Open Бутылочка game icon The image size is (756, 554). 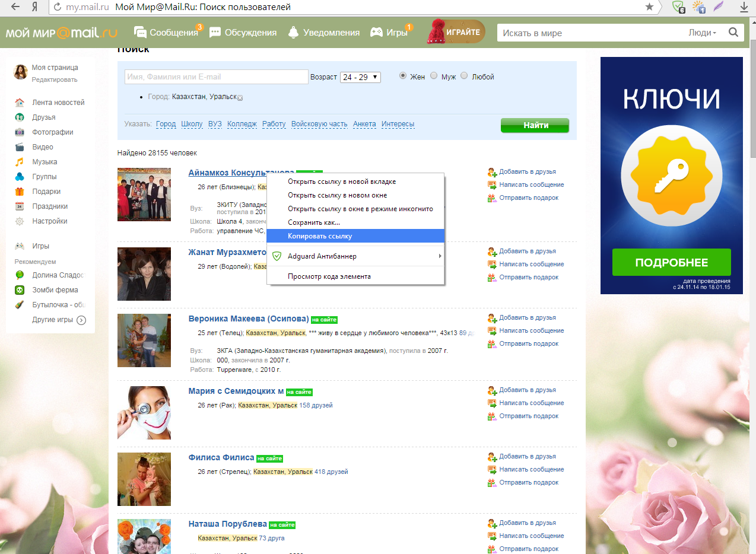click(x=20, y=305)
